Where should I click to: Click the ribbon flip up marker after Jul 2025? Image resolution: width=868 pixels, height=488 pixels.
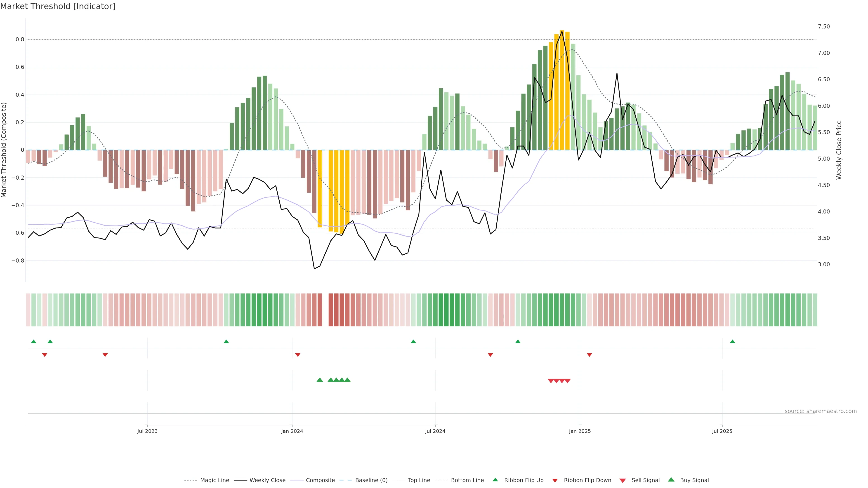click(733, 342)
